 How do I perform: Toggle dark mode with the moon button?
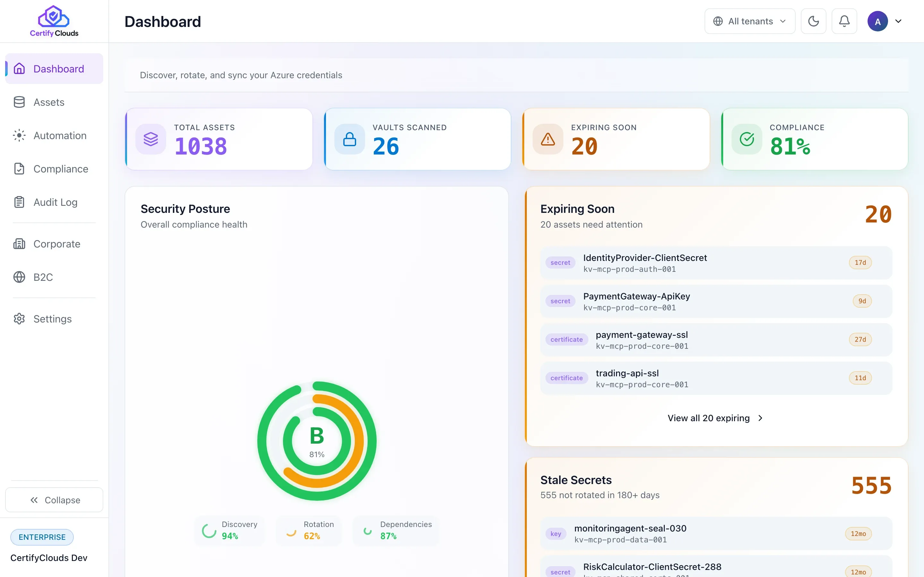pyautogui.click(x=813, y=21)
